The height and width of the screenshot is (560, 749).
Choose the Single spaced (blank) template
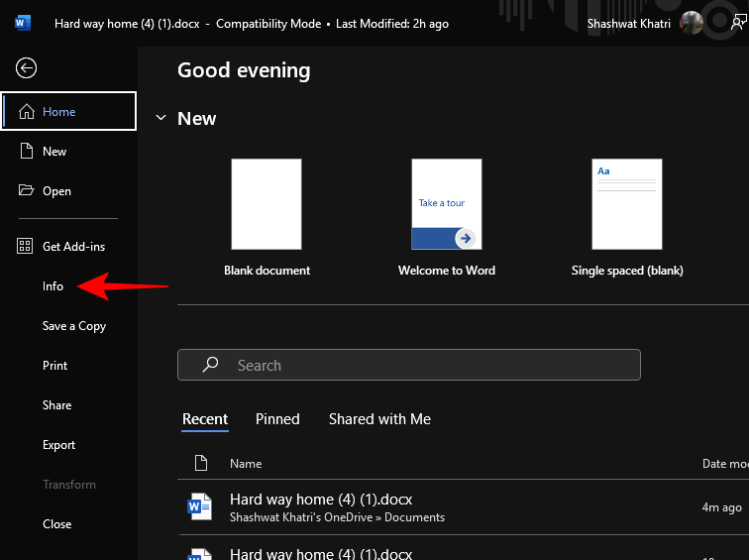tap(626, 204)
